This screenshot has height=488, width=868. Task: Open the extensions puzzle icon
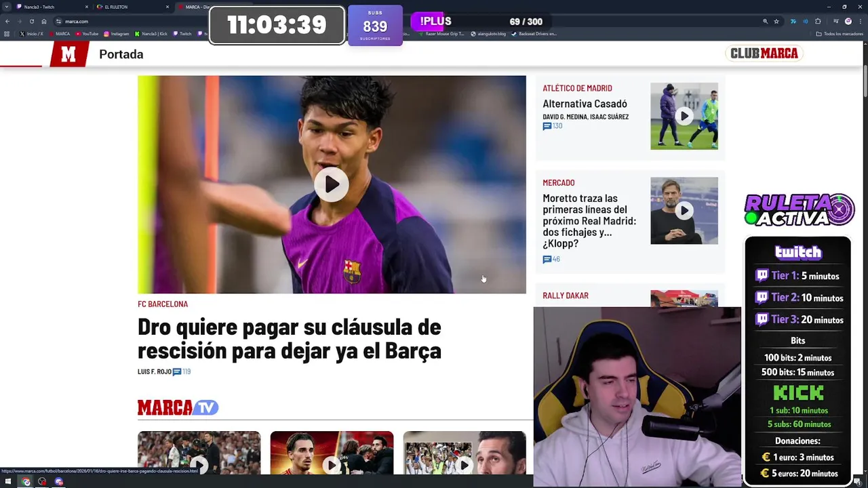pos(818,21)
